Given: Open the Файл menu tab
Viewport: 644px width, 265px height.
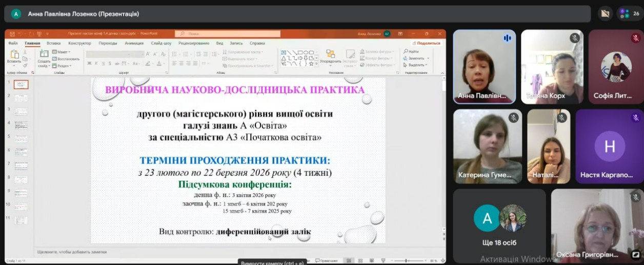Looking at the screenshot, I should point(13,43).
